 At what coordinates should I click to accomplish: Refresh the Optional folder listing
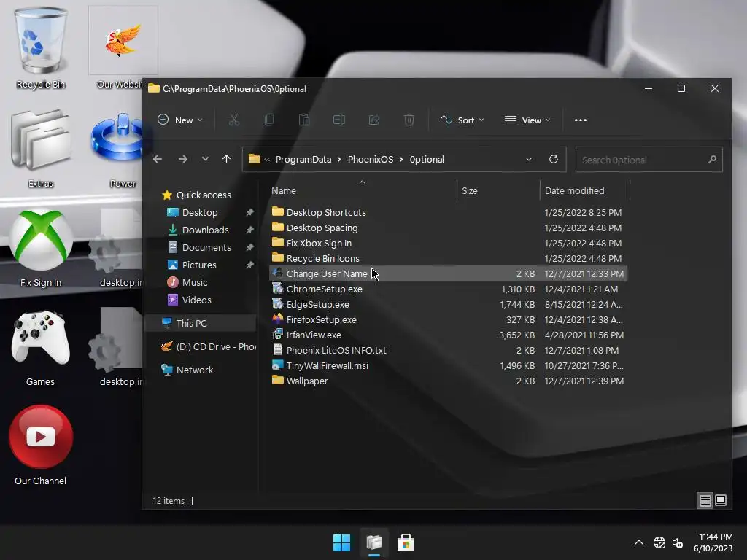(x=553, y=159)
